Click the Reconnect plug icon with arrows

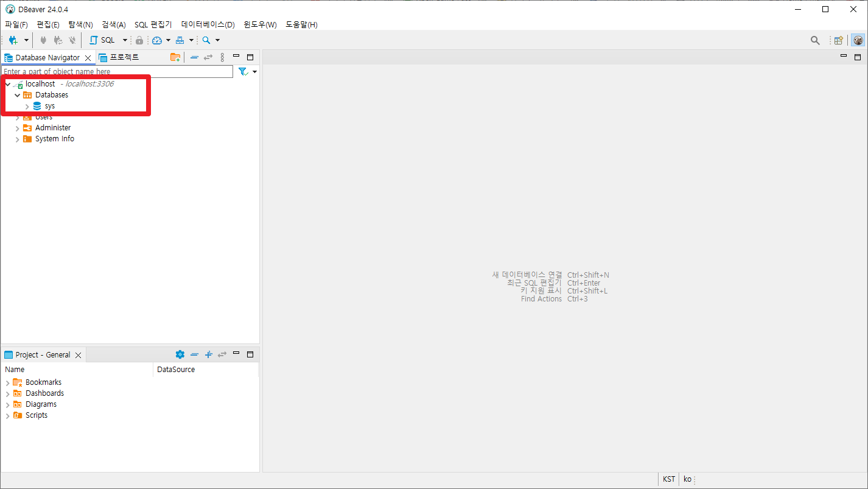[58, 40]
